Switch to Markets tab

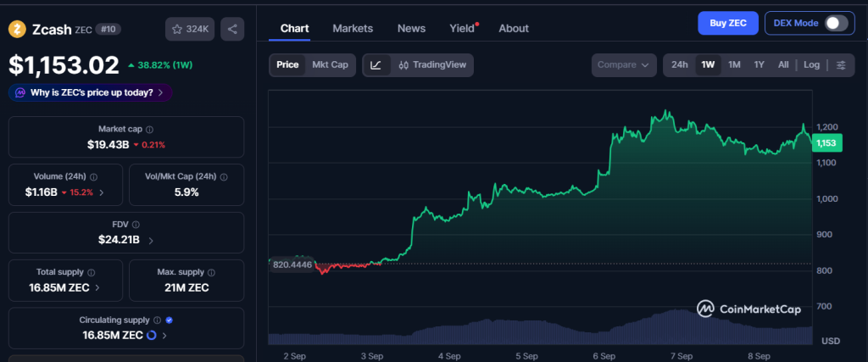[353, 28]
